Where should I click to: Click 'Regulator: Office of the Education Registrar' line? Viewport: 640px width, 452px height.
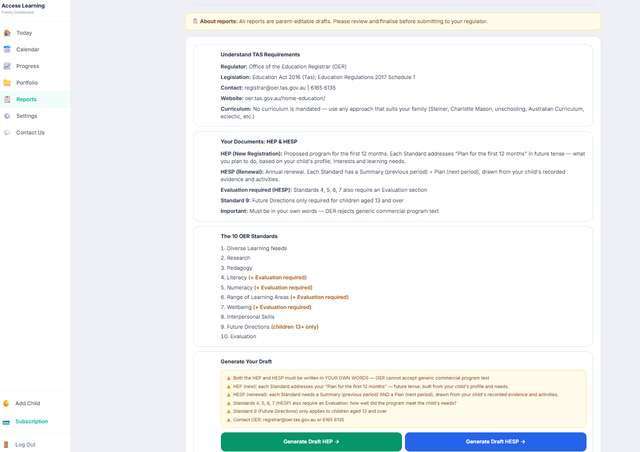(x=283, y=67)
